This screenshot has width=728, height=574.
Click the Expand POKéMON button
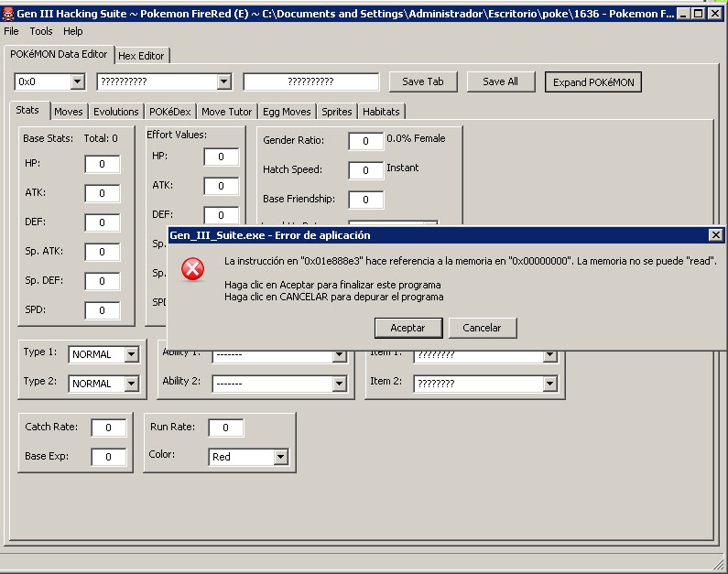pos(593,82)
